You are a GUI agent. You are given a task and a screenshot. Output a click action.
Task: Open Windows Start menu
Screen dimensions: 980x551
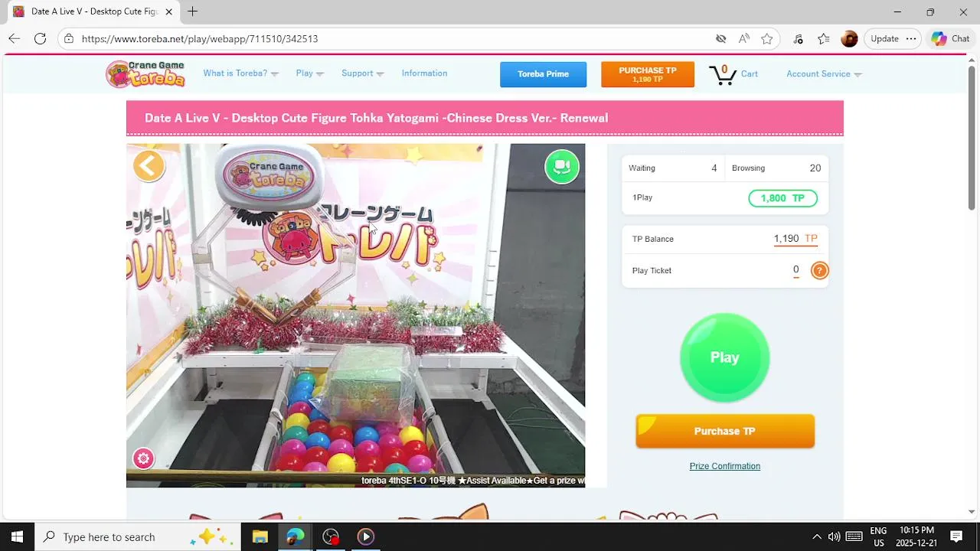[17, 536]
